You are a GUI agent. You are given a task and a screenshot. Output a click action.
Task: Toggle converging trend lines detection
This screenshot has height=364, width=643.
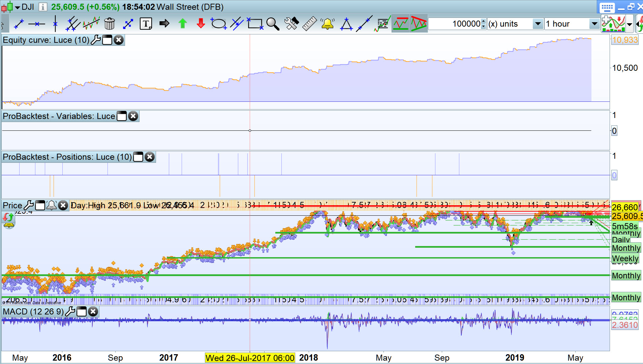click(419, 24)
